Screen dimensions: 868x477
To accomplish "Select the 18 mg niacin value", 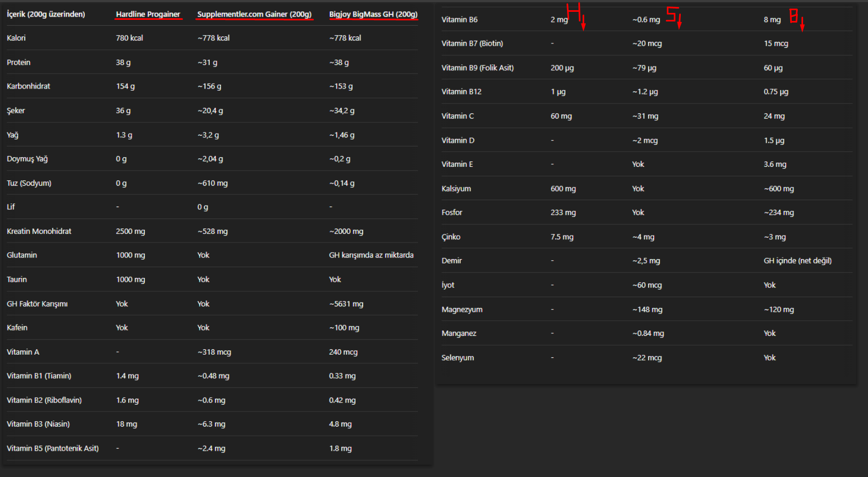I will pos(127,424).
